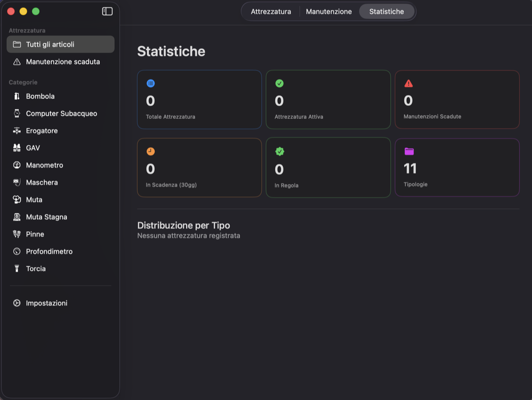This screenshot has width=532, height=400.
Task: Click the green checkmark icon on Attrezzatura Attiva
Action: 279,84
